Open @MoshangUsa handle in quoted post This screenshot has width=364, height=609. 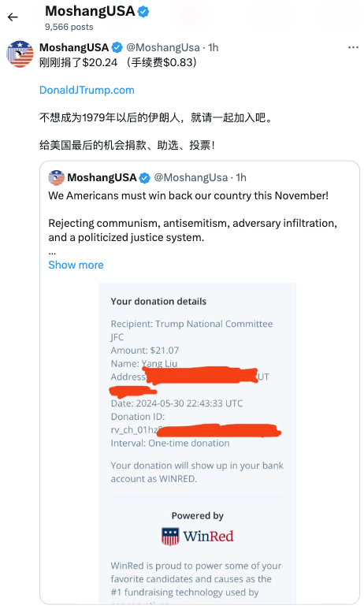[191, 177]
